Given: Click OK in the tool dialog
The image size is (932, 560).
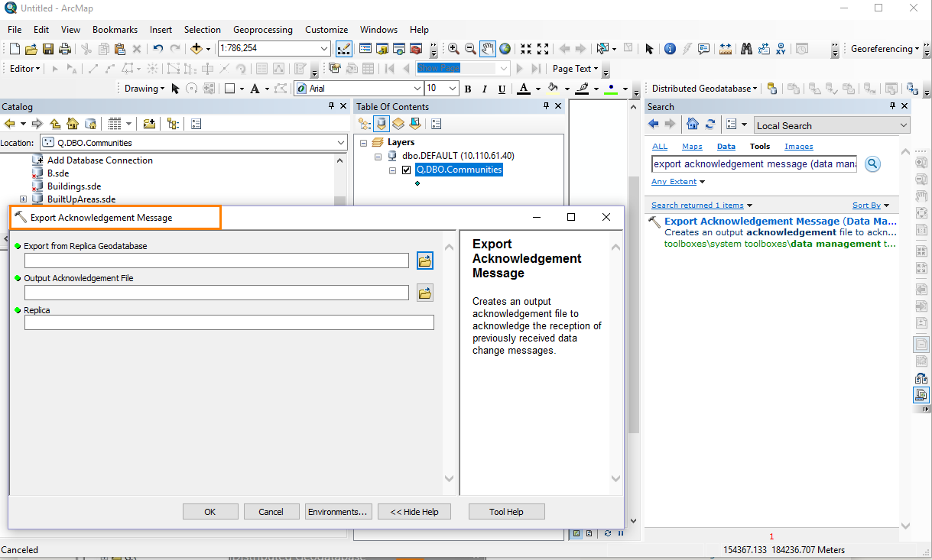Looking at the screenshot, I should tap(210, 512).
